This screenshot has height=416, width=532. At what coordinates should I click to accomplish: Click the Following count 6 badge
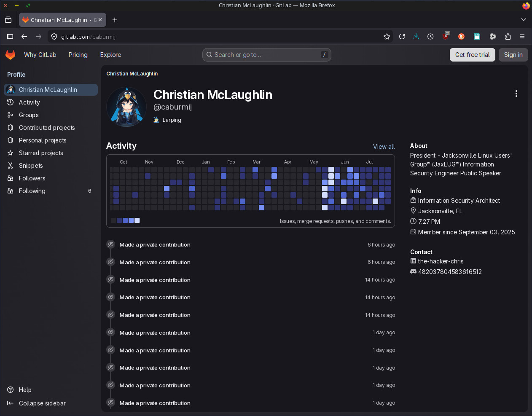click(x=89, y=191)
